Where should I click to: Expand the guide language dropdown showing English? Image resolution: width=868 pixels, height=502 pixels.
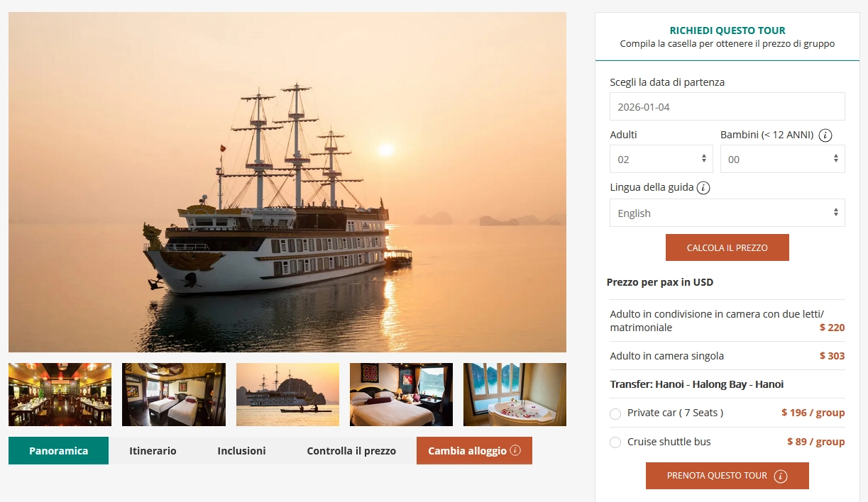pos(727,213)
